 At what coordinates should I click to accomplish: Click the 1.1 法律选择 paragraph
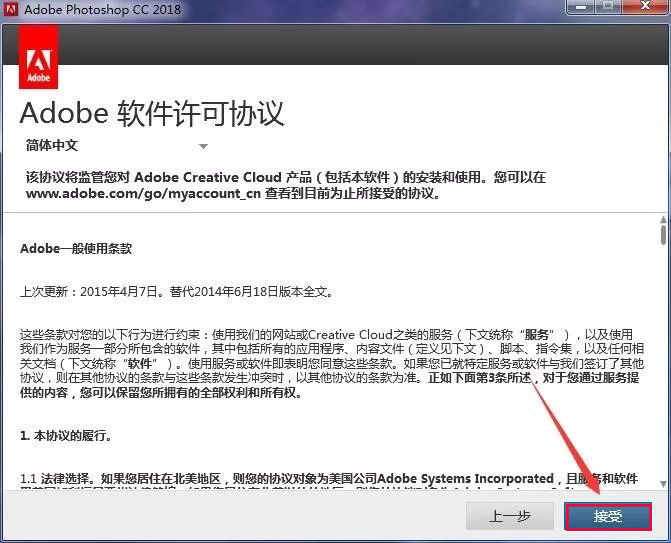[x=329, y=479]
